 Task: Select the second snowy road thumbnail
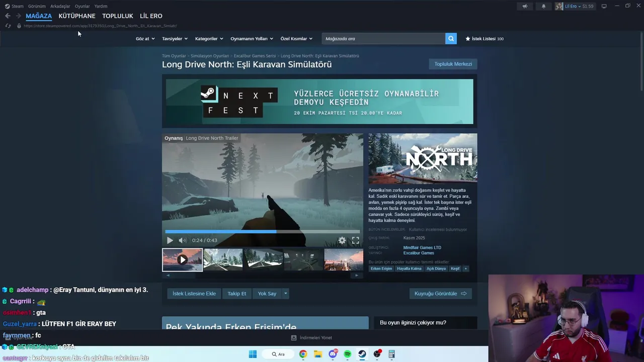pos(223,260)
